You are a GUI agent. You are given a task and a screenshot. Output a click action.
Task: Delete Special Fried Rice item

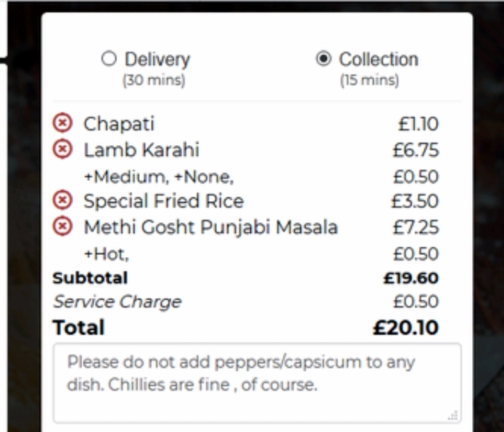coord(63,201)
